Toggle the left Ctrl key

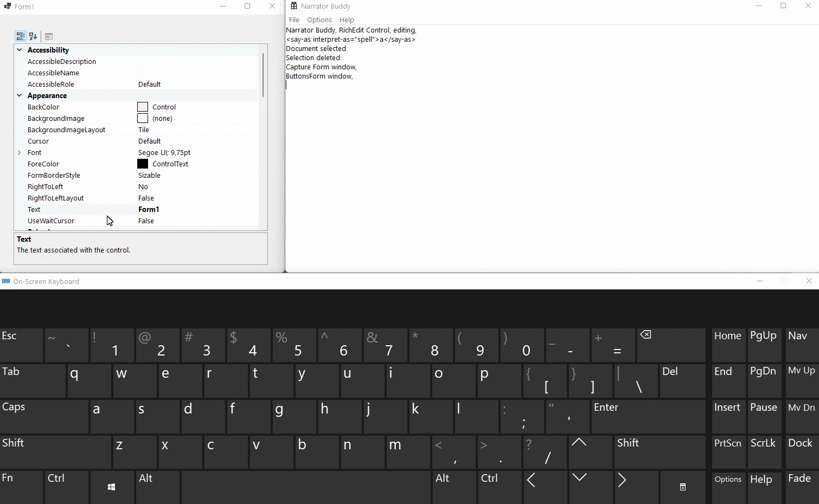(67, 487)
